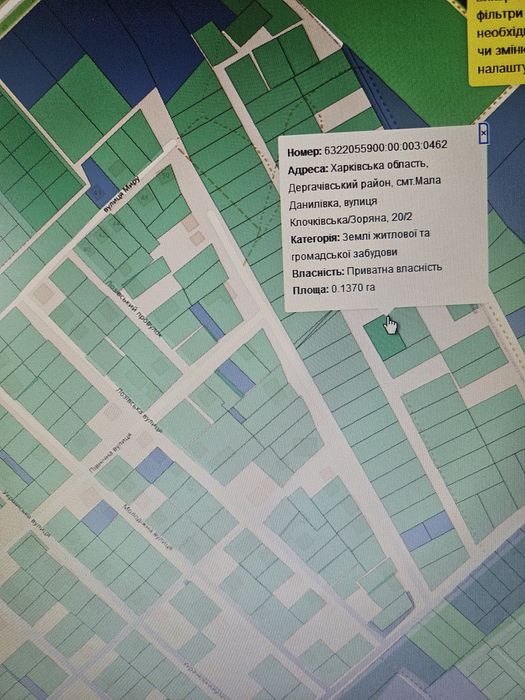Click the 'Адреса' label in the popup
Screen dimensions: 525x700
(308, 169)
